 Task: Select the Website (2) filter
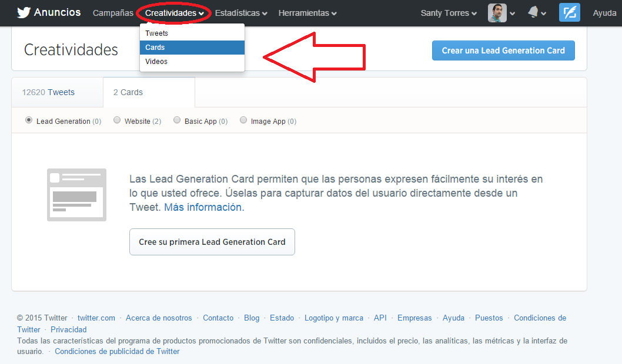click(117, 120)
